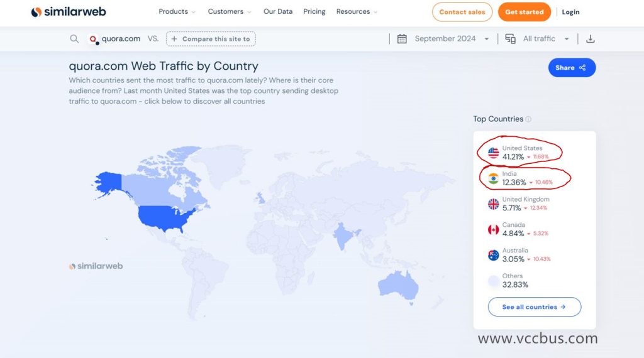Expand the All traffic dropdown
This screenshot has height=358, width=644.
pos(545,39)
